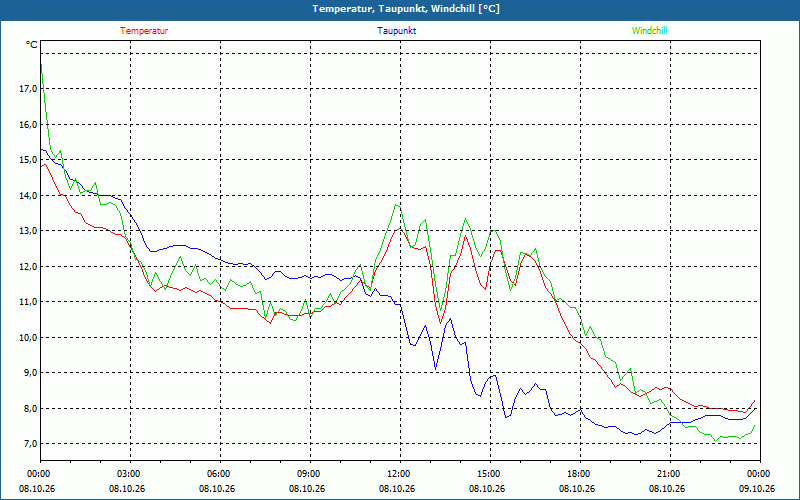Click the 13,0 y-axis value

coord(28,231)
